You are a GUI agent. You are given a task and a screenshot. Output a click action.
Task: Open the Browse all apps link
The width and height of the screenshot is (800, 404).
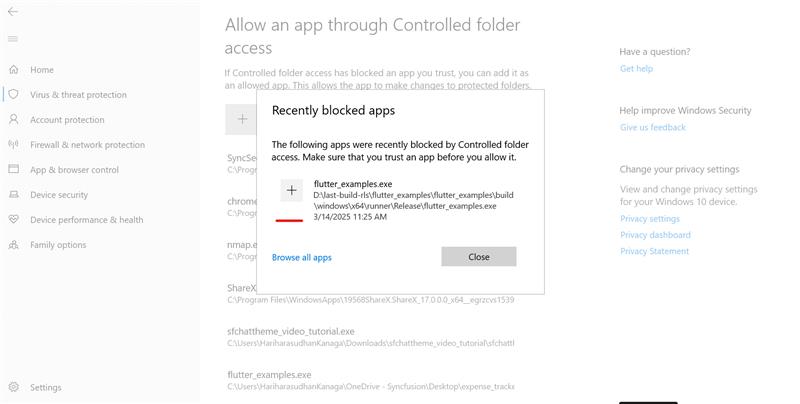click(x=301, y=258)
